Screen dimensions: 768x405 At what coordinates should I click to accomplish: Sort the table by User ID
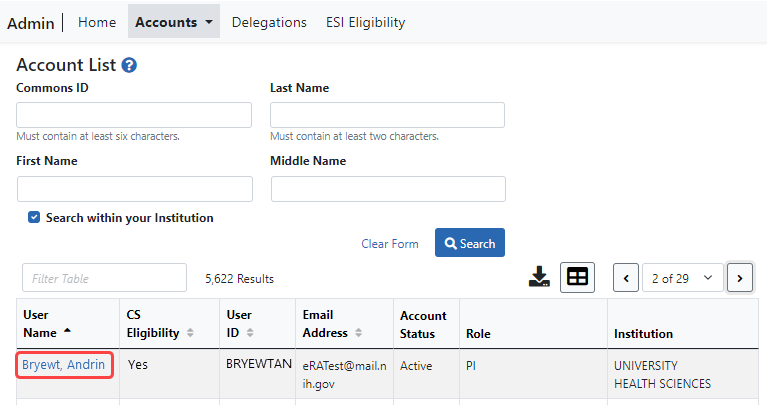pyautogui.click(x=248, y=332)
